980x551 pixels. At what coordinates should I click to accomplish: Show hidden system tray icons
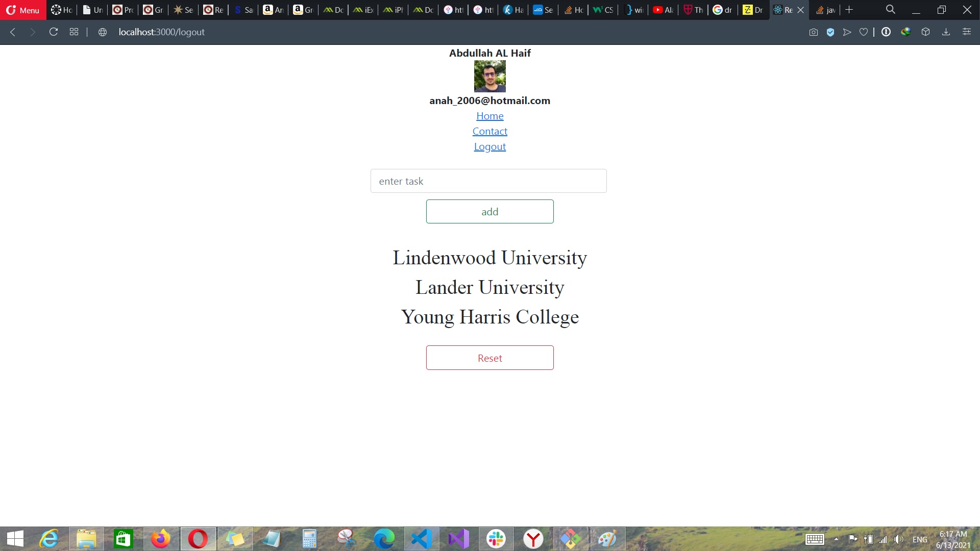(x=836, y=539)
